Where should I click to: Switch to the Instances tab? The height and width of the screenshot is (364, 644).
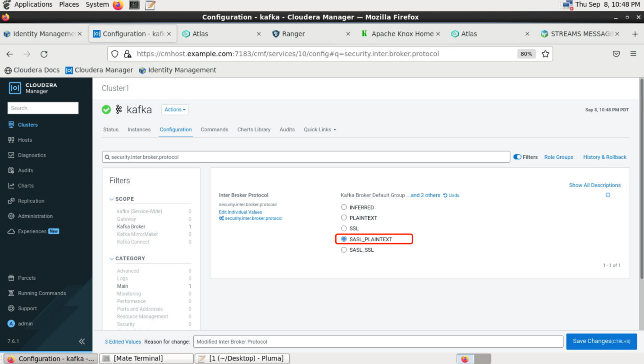(x=139, y=130)
